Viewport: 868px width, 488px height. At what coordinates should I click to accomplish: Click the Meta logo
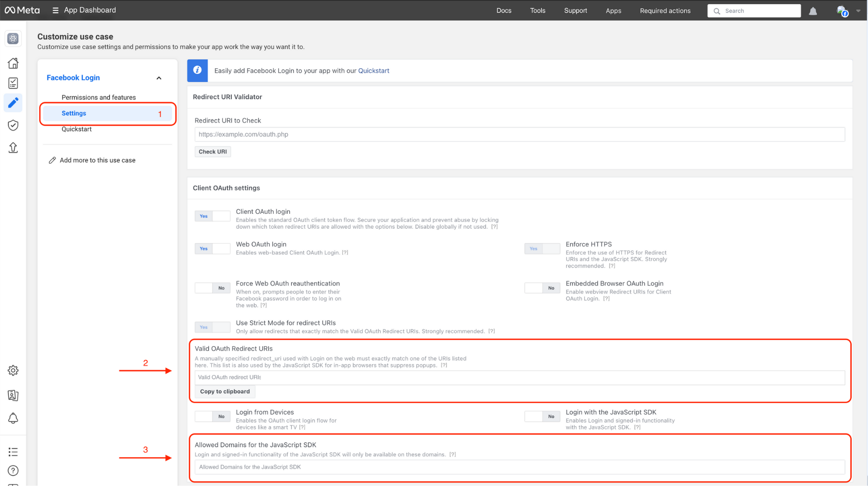point(22,10)
